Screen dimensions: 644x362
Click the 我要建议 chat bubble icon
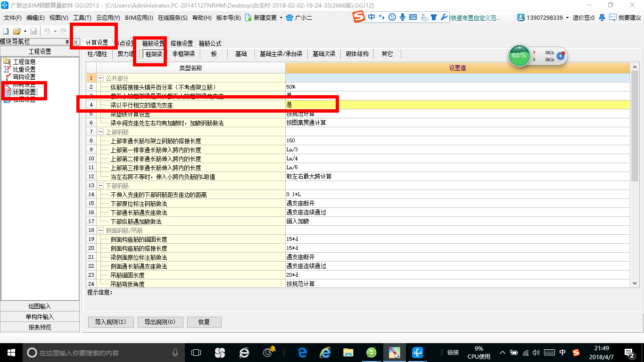612,17
